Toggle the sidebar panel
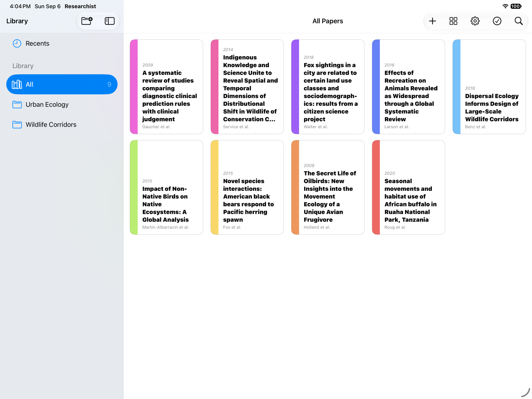Screen dimensions: 532x399 click(109, 21)
